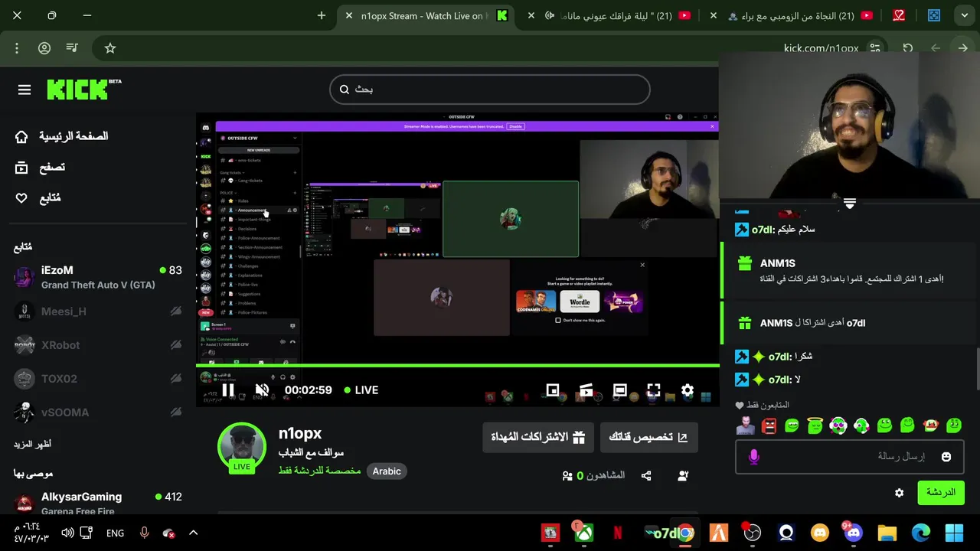
Task: Insert the bearded man emote
Action: [x=746, y=425]
